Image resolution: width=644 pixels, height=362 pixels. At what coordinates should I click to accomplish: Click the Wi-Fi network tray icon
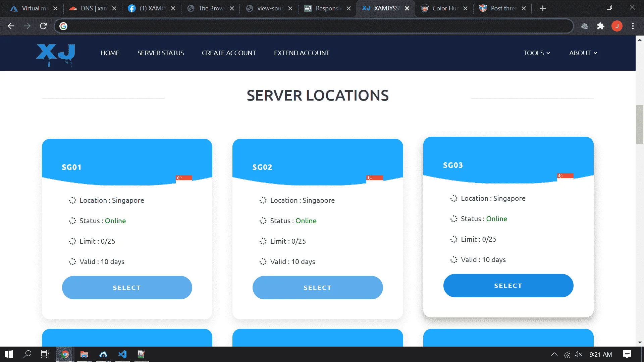coord(567,354)
